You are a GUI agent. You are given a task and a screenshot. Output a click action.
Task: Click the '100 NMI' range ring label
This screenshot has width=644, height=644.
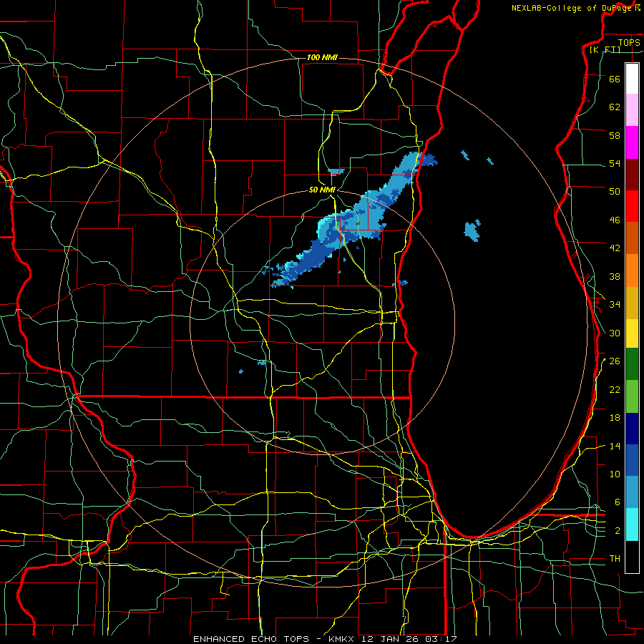click(322, 57)
